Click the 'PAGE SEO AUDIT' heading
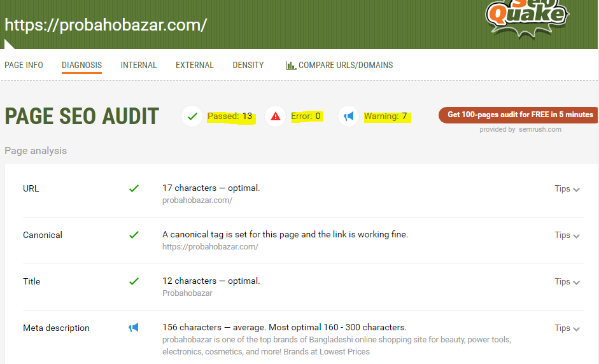 coord(81,116)
